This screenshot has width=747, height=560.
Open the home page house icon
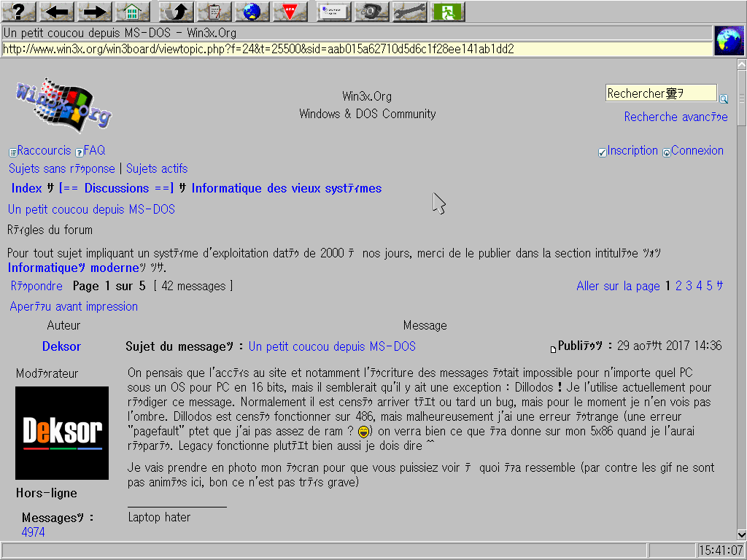[x=133, y=12]
